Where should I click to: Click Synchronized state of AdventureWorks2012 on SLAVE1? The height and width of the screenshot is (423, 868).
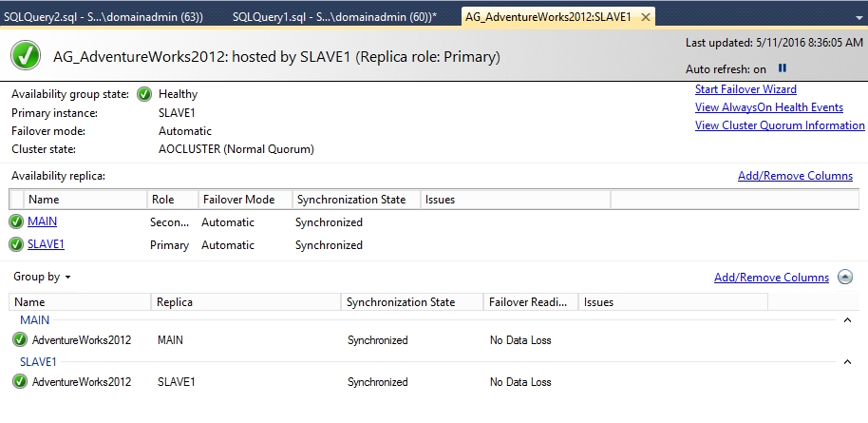[x=378, y=382]
